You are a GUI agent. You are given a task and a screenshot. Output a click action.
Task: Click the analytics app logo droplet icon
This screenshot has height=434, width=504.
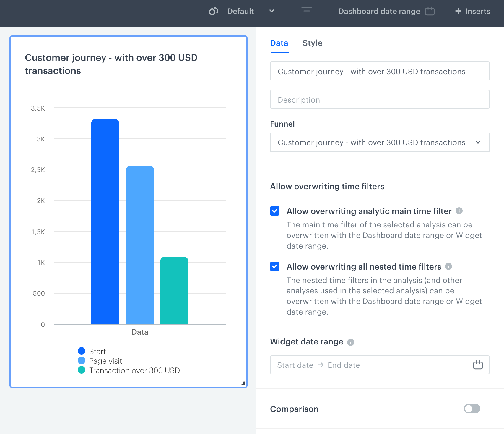tap(214, 11)
